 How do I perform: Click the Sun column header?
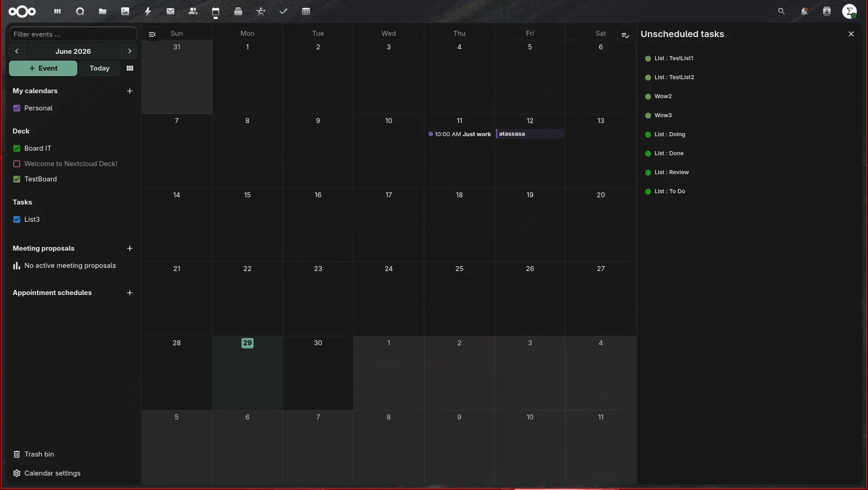[x=177, y=33]
